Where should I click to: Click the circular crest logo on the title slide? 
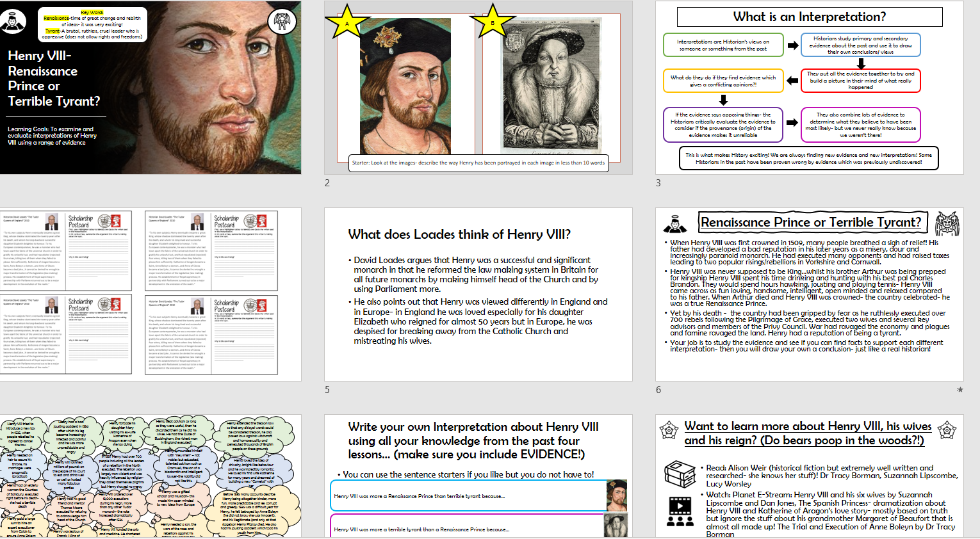282,20
